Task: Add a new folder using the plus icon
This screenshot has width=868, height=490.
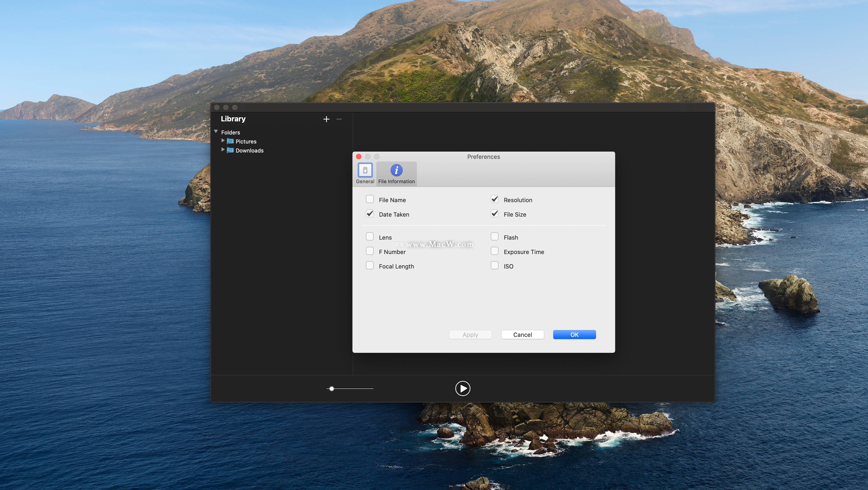Action: click(x=326, y=119)
